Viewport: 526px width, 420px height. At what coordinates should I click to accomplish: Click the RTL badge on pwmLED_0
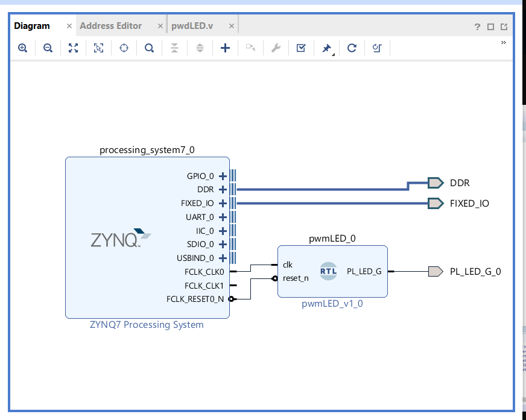click(328, 271)
